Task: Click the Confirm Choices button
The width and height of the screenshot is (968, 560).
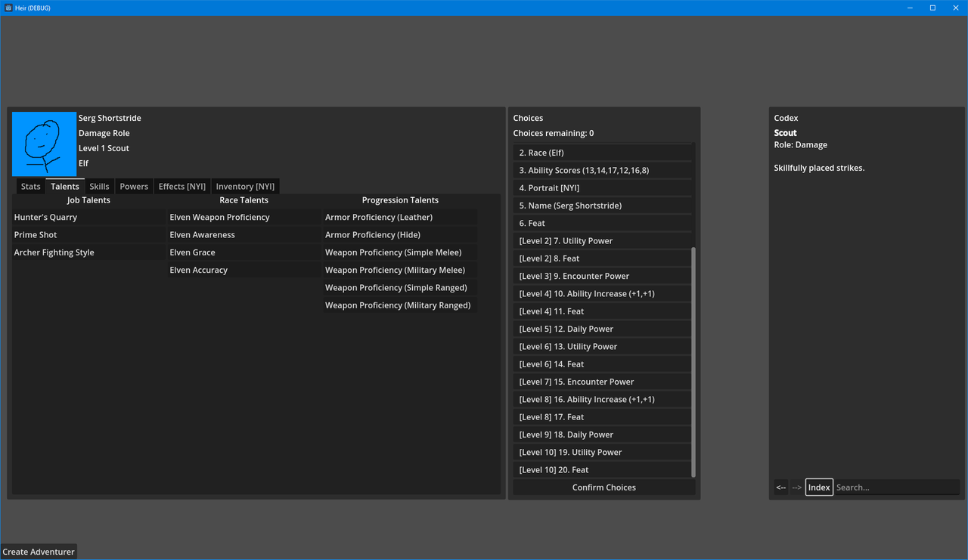Action: pyautogui.click(x=604, y=487)
